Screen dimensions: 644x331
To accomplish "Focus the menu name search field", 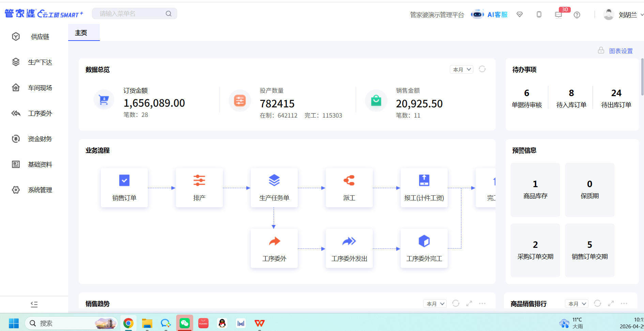I will coord(135,14).
